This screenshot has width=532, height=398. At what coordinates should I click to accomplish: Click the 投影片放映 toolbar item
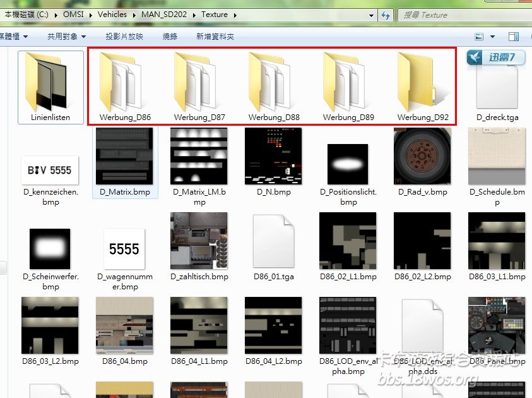pyautogui.click(x=124, y=37)
